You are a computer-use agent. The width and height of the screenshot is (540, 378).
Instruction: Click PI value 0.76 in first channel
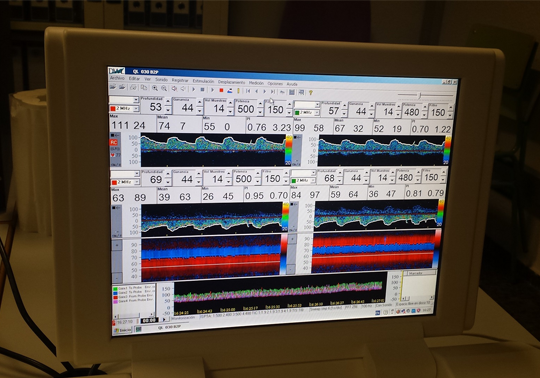click(257, 127)
